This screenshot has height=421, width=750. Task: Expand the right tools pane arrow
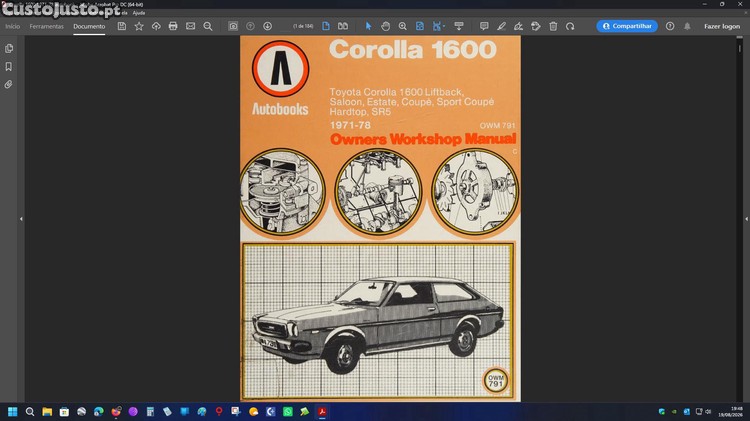746,219
